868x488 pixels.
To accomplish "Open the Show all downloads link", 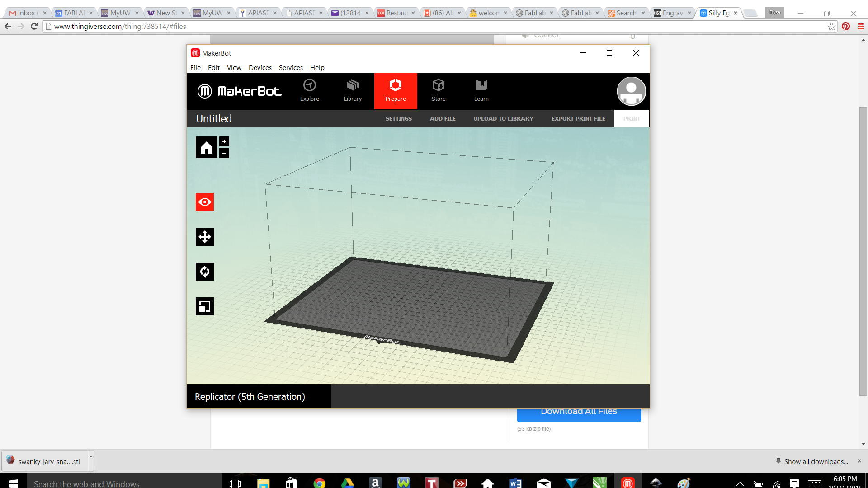I will [x=815, y=461].
